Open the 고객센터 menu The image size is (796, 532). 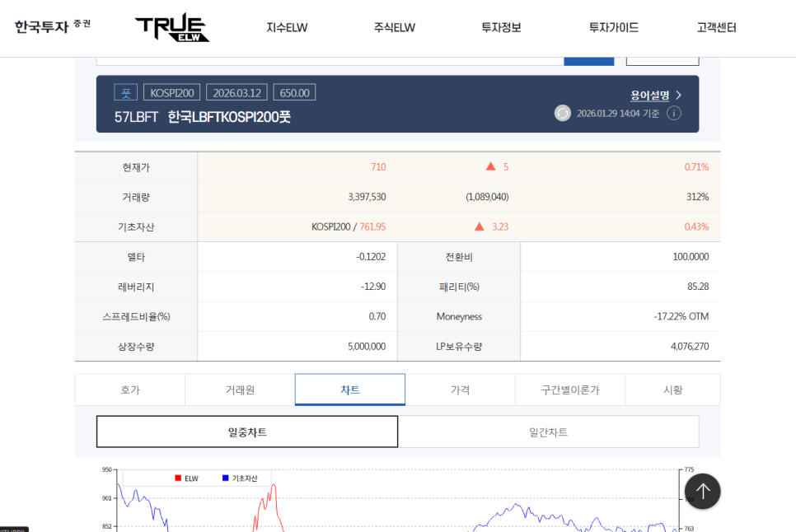tap(716, 27)
